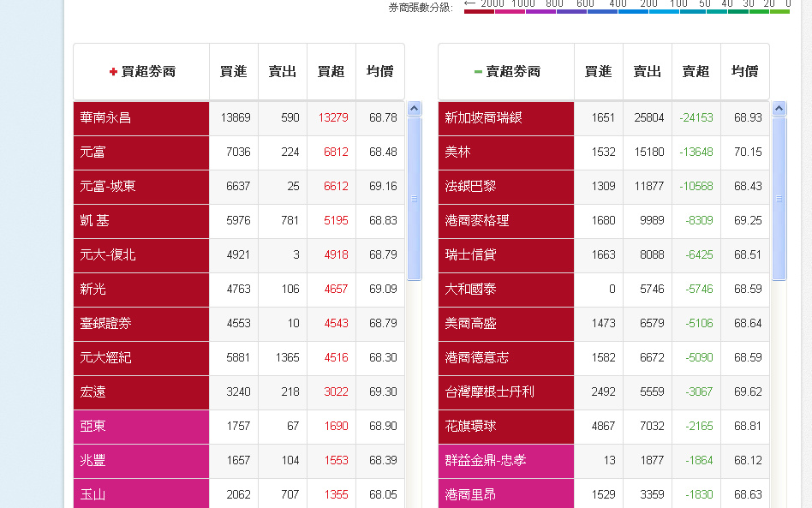Click the red 2000 legend color swatch
The image size is (812, 508).
coord(479,11)
